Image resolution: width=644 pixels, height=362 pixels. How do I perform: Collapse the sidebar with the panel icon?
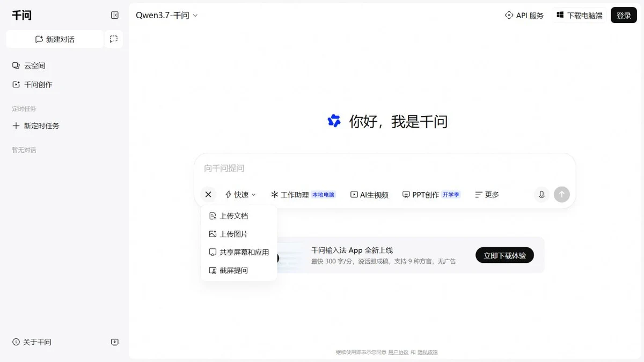tap(114, 16)
